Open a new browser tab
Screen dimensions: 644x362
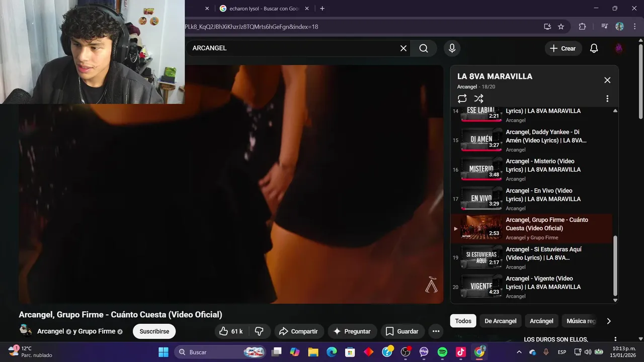coord(322,9)
